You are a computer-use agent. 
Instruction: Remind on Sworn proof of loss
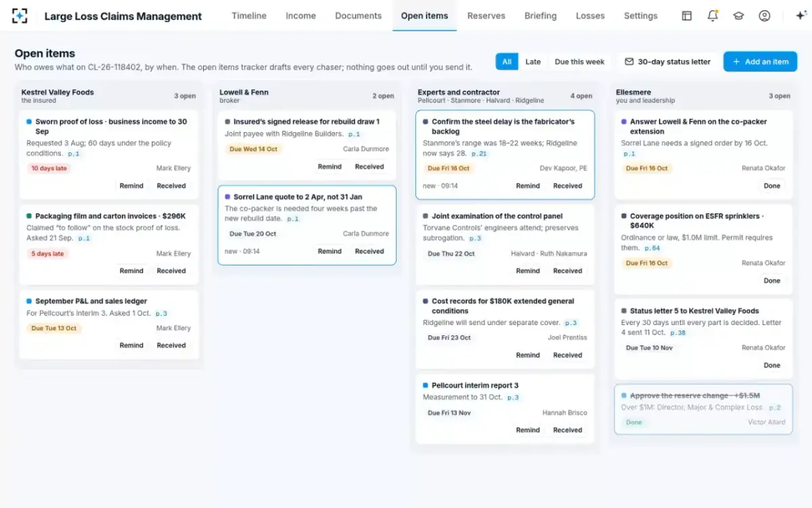point(131,186)
